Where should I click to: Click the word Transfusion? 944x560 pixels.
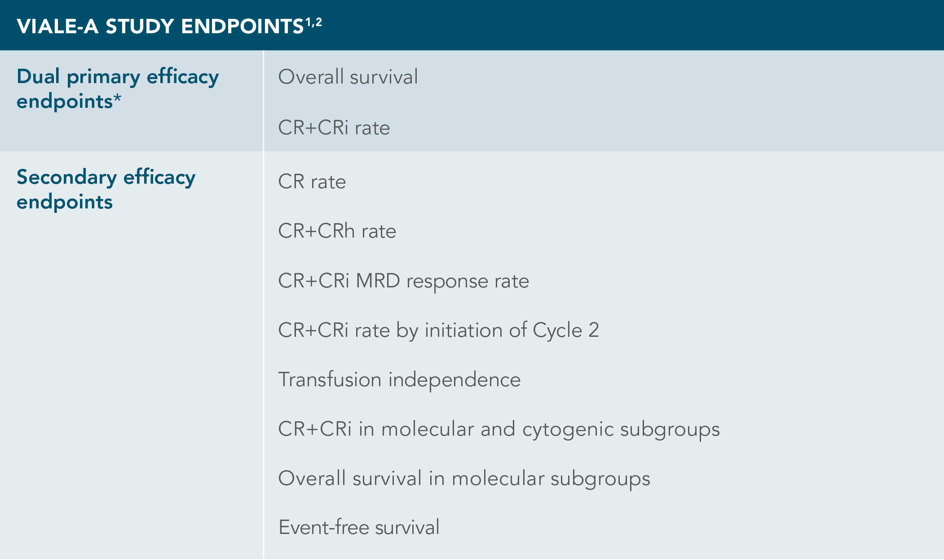(330, 380)
